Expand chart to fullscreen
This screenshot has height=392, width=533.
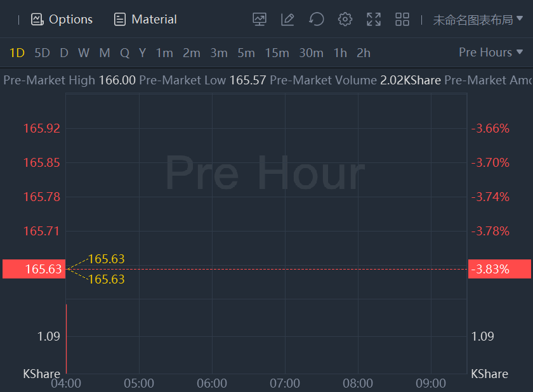tap(374, 19)
